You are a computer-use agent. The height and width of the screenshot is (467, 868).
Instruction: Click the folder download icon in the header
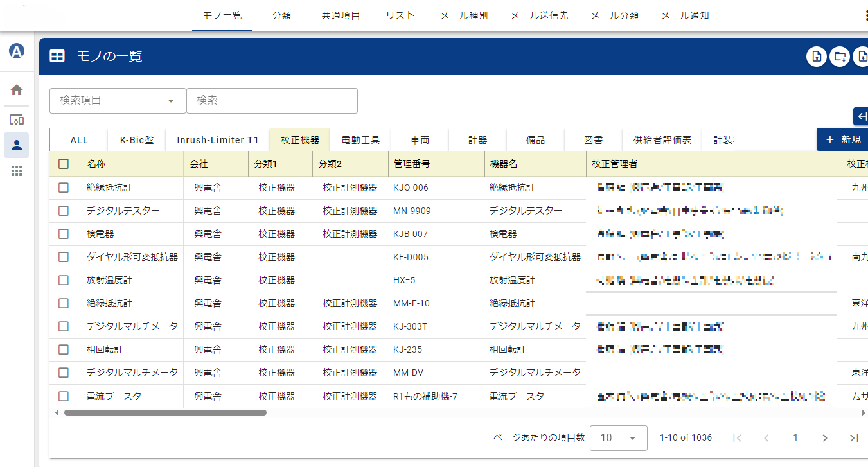coord(839,57)
